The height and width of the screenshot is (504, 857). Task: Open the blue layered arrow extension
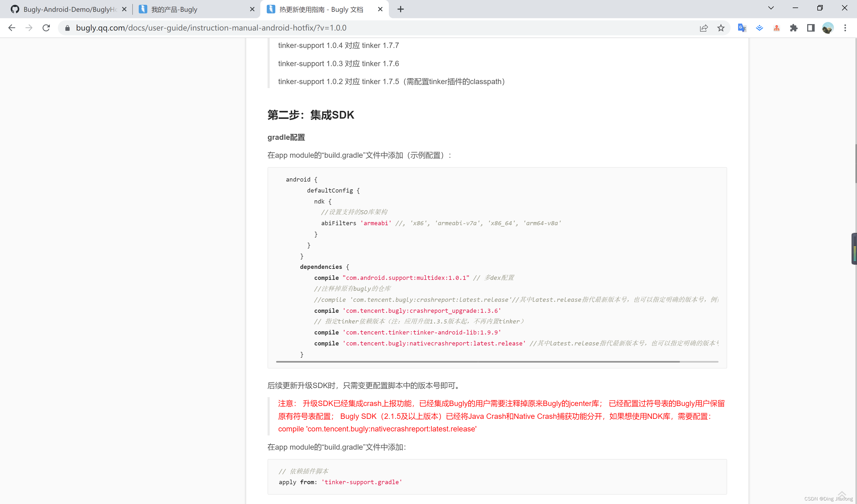759,28
